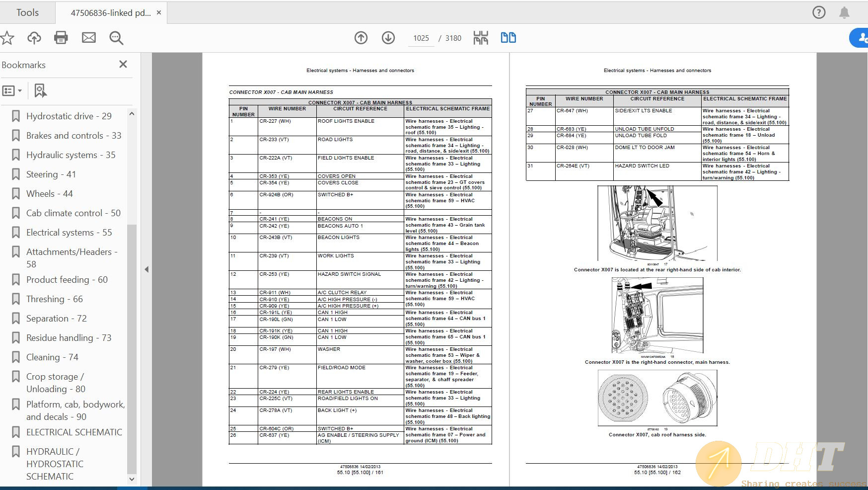Viewport: 868px width, 490px height.
Task: Open the find text magnifier tool
Action: pyautogui.click(x=116, y=38)
